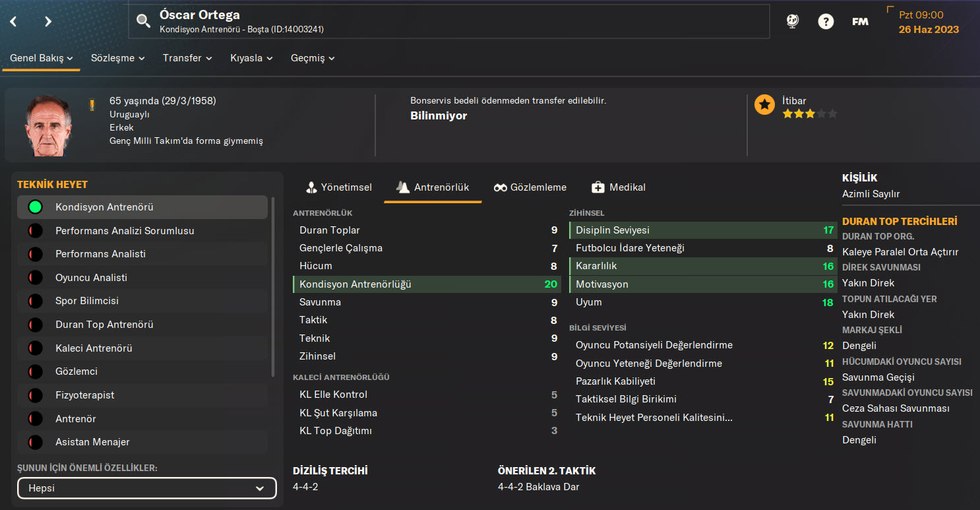Click Óscar Ortega's portrait photo
This screenshot has height=510, width=980.
pyautogui.click(x=49, y=125)
